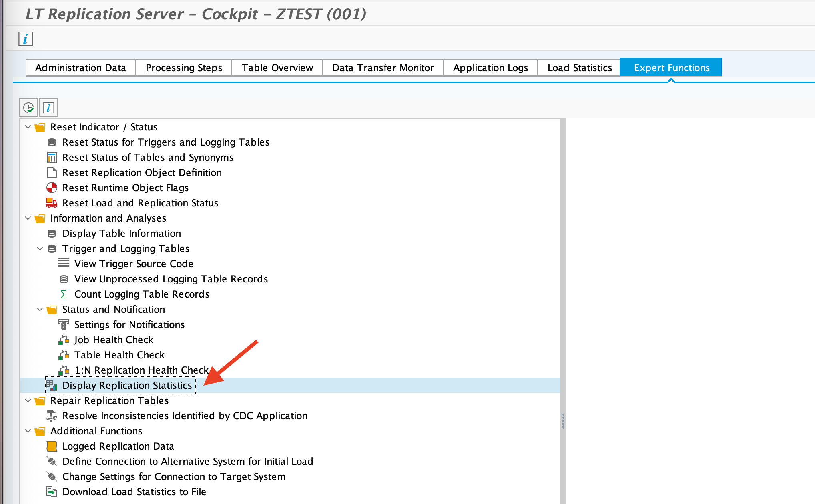Click the truck icon for Reset Load and Replication Status
The image size is (815, 504).
(x=52, y=203)
